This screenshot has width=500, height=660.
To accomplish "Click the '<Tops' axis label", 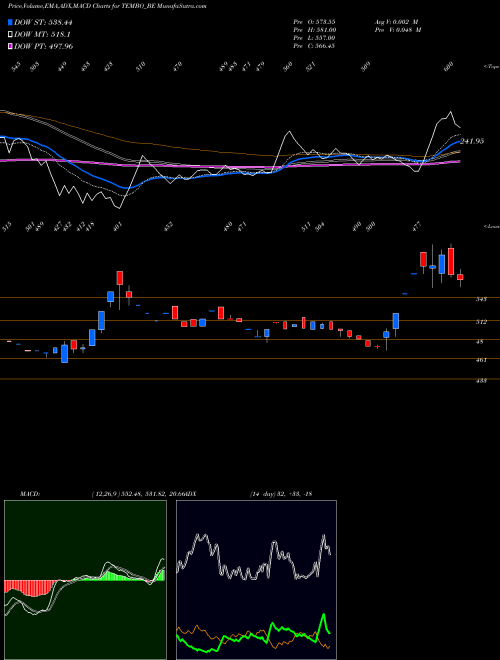I will [491, 67].
